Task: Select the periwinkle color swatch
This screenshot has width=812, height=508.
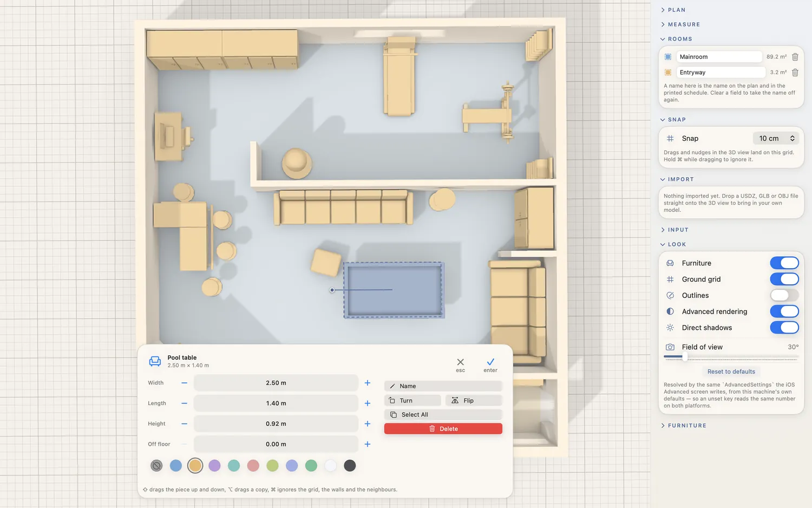Action: [x=292, y=466]
